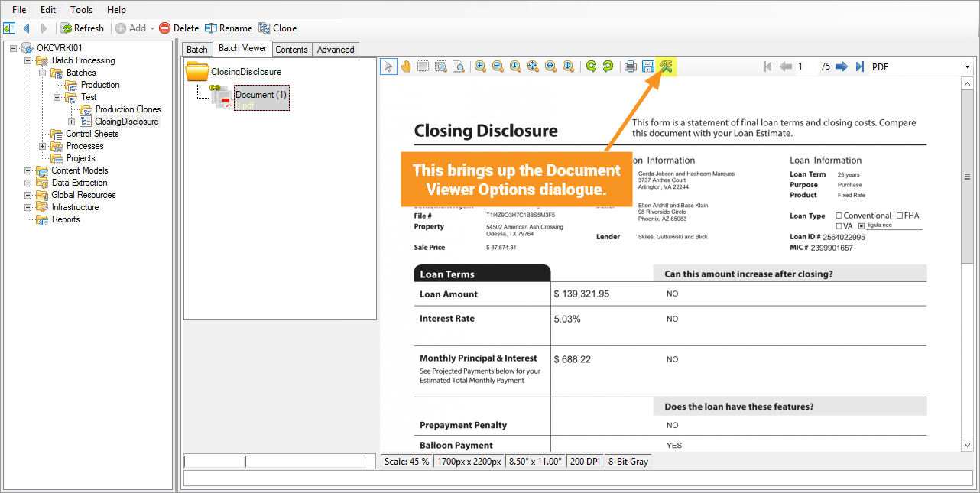Select the Batch Viewer tab

point(242,48)
